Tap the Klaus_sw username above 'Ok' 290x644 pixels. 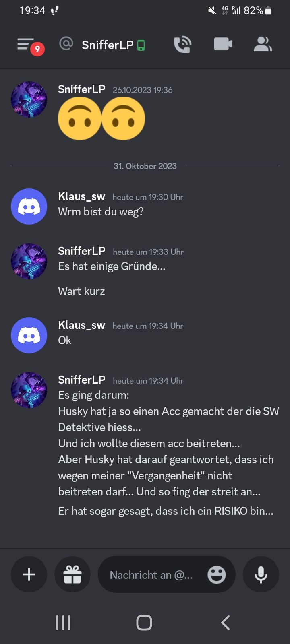(x=81, y=325)
